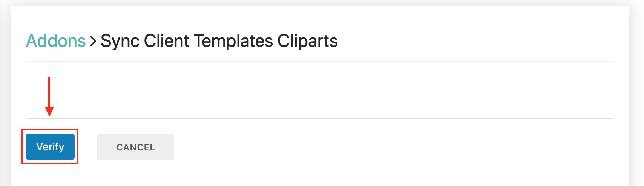Click the divider line above the buttons

point(320,118)
